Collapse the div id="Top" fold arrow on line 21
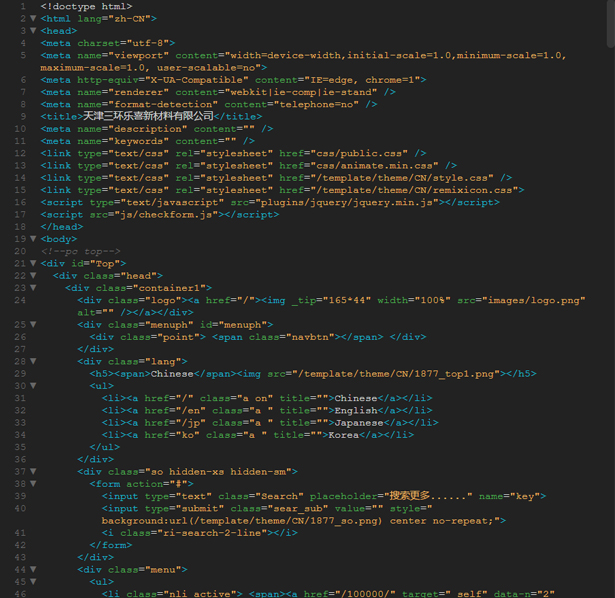The width and height of the screenshot is (615, 598). (33, 264)
